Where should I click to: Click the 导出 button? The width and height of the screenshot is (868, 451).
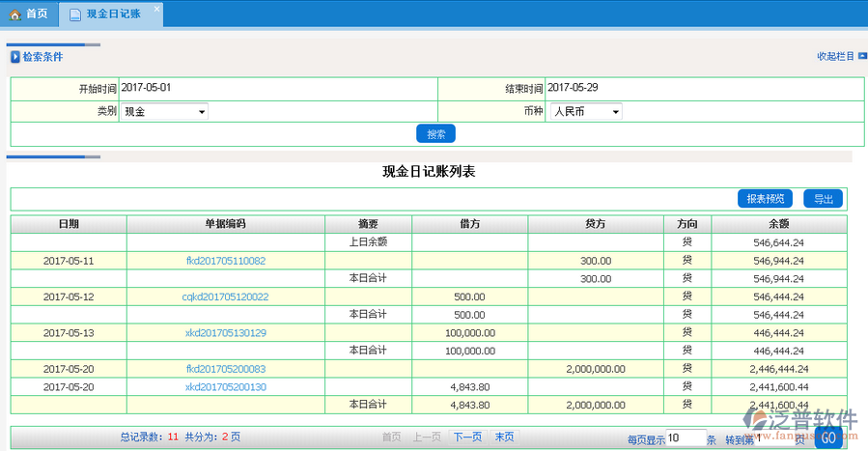[823, 199]
